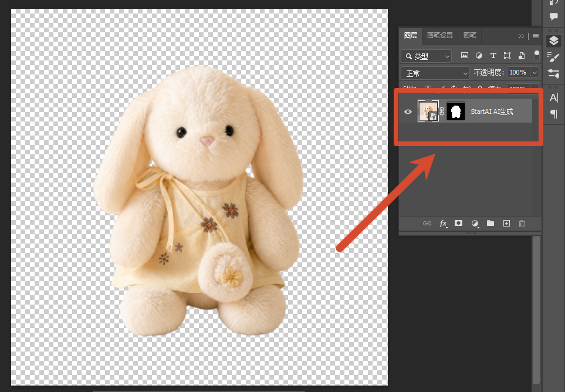
Task: Expand the opacity slider arrow
Action: click(534, 72)
